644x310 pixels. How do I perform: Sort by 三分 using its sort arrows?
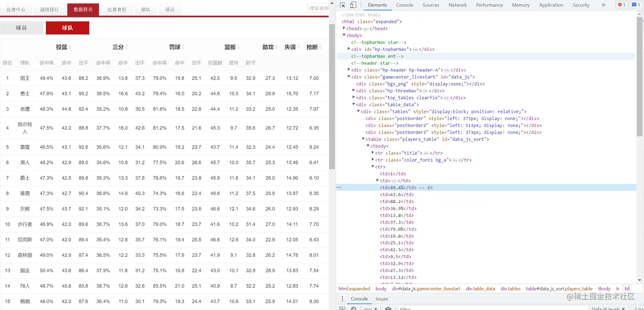coord(126,47)
